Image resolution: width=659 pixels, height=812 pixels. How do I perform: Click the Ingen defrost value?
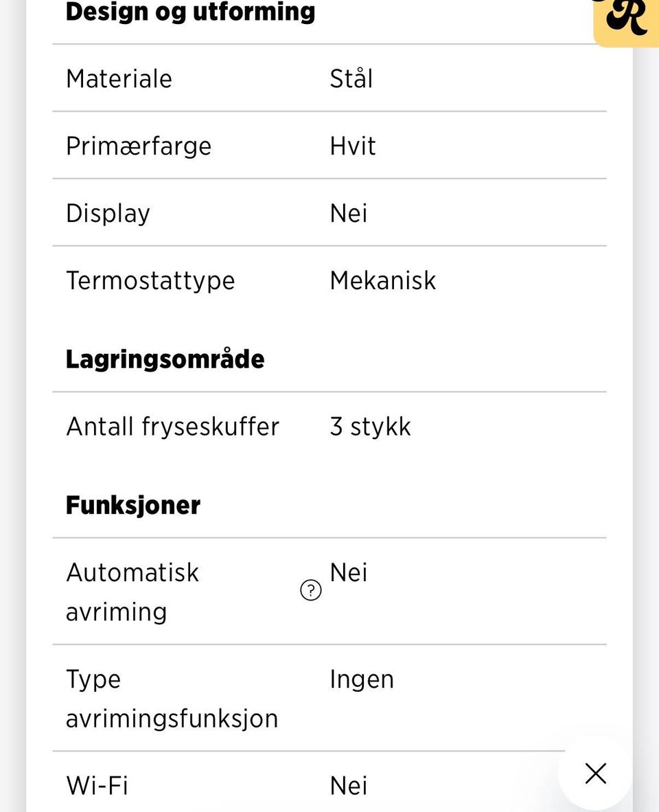point(362,679)
